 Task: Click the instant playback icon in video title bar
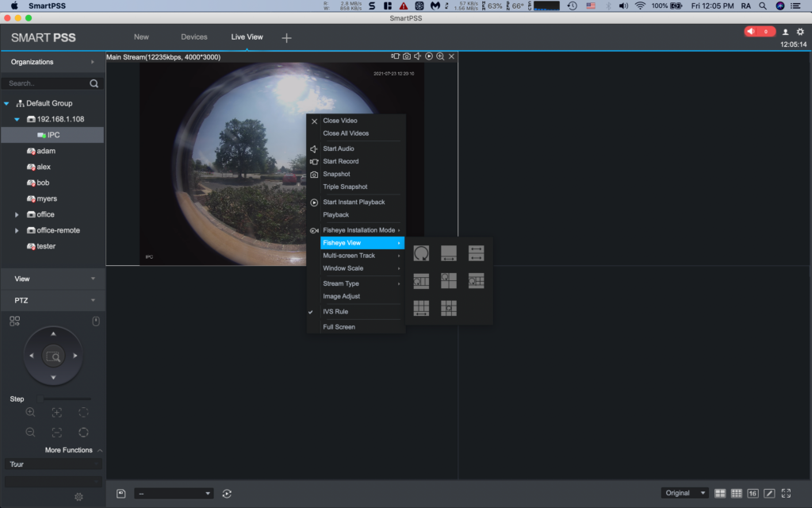[429, 56]
